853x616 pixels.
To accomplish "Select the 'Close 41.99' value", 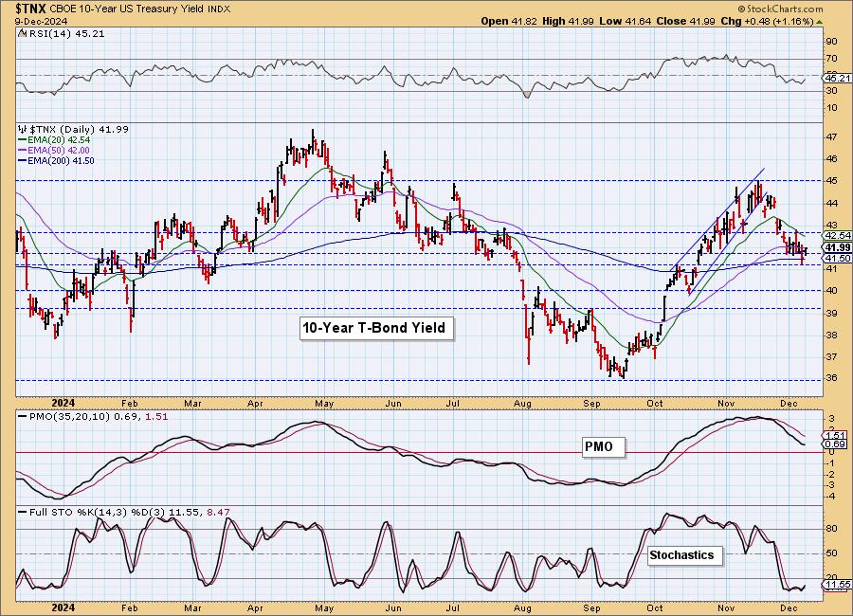I will point(684,21).
